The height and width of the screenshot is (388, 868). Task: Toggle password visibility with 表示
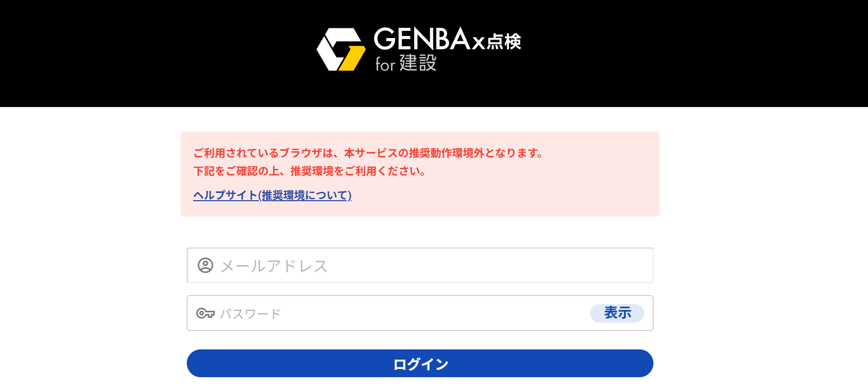pyautogui.click(x=617, y=313)
